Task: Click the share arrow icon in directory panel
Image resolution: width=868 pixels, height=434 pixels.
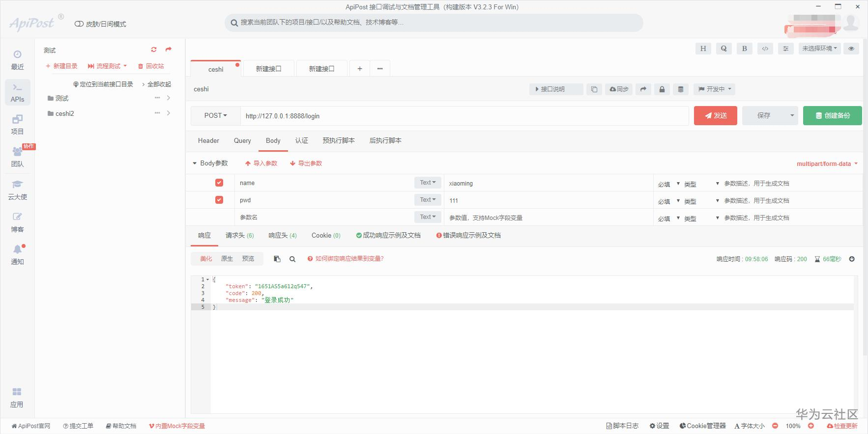Action: click(169, 50)
